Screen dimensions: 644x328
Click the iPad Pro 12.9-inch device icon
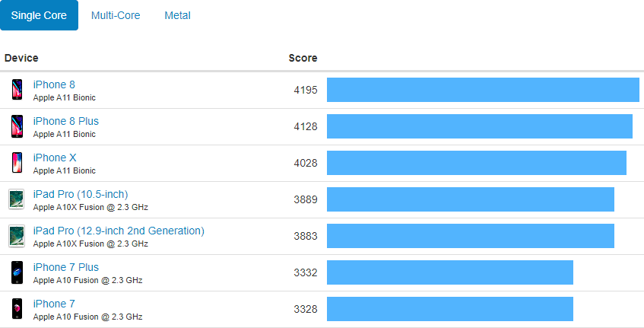17,236
